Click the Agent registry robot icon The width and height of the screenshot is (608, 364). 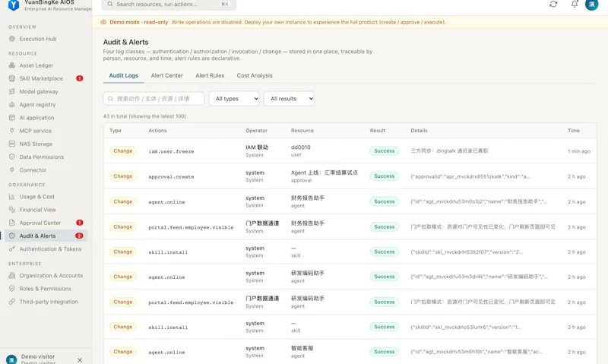click(x=12, y=105)
